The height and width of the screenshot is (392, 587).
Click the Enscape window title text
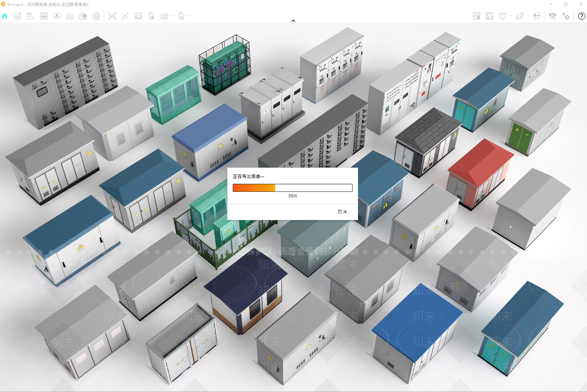click(x=48, y=4)
